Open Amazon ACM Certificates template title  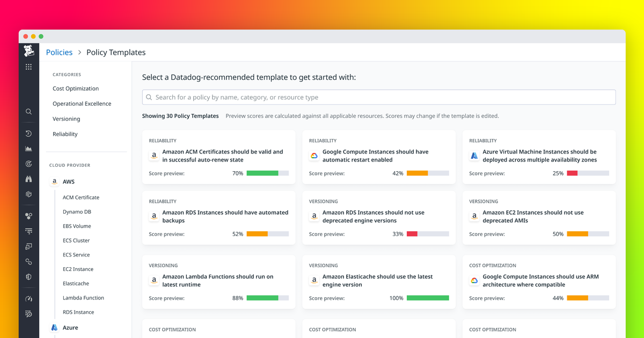[x=223, y=156]
